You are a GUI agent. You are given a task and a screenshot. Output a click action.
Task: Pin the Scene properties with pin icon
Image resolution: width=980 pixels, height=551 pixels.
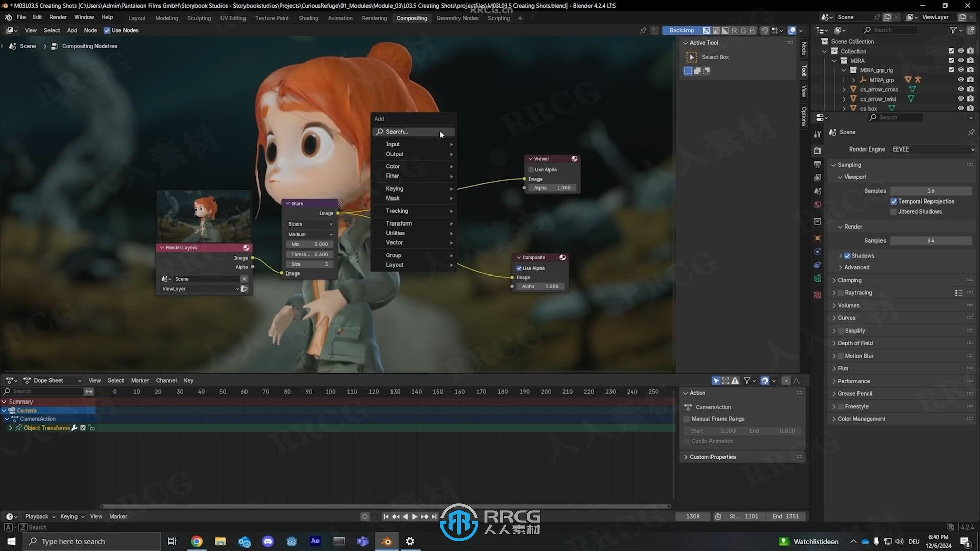tap(971, 132)
